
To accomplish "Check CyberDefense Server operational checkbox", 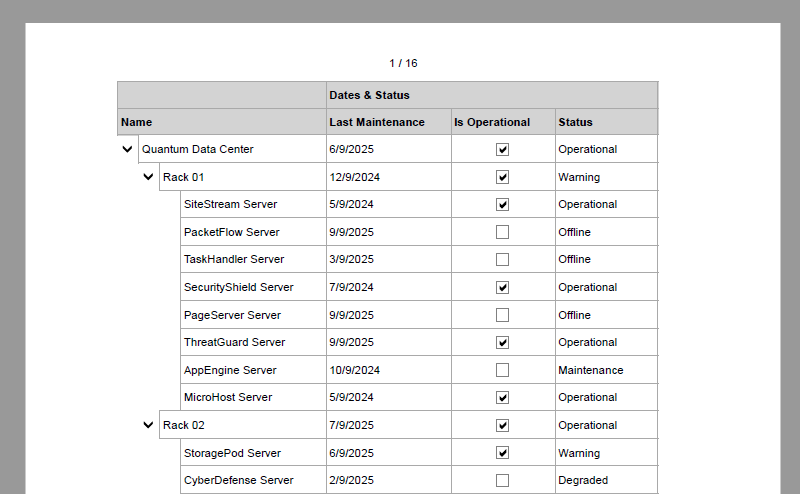I will (503, 480).
